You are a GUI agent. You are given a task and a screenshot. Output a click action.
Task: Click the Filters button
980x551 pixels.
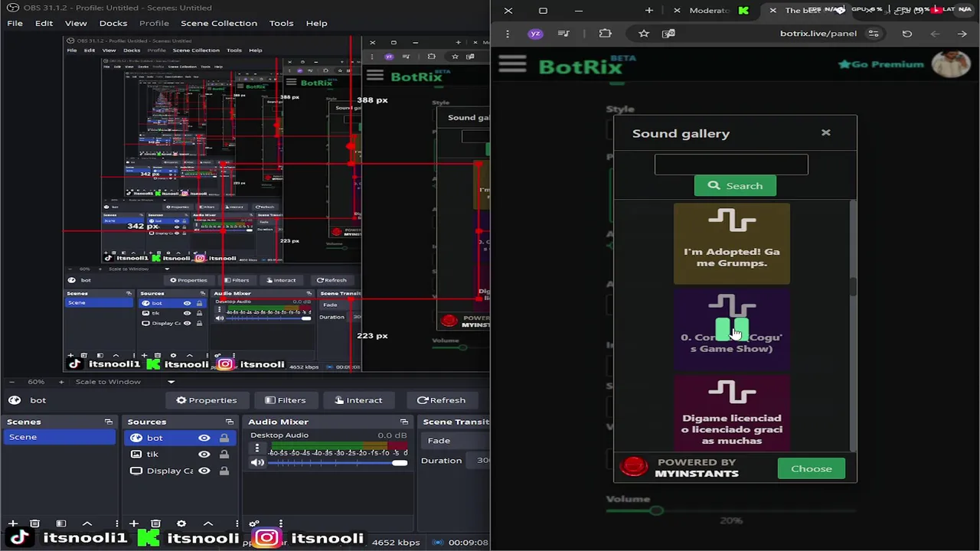point(285,400)
